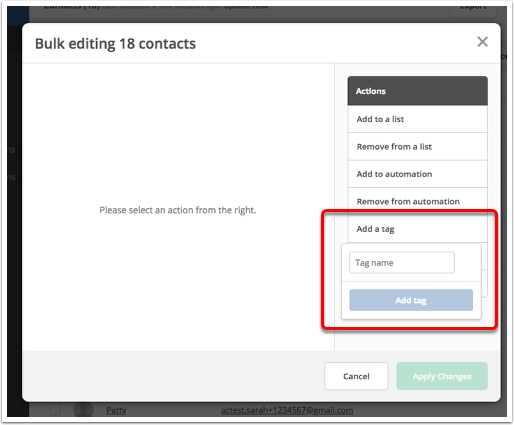The width and height of the screenshot is (514, 425).
Task: Click the Export button behind the dialog
Action: pyautogui.click(x=473, y=7)
